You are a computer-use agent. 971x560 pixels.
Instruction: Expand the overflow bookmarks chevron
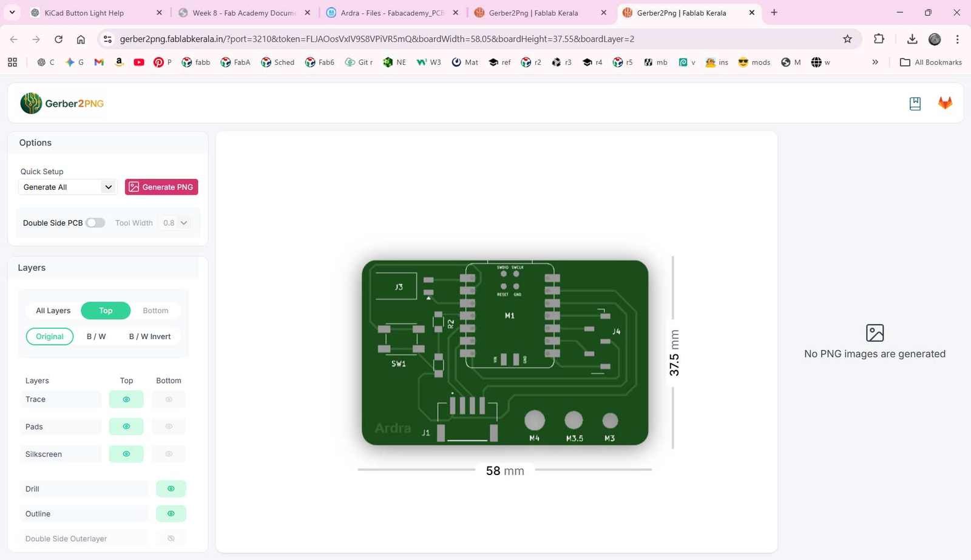click(875, 62)
